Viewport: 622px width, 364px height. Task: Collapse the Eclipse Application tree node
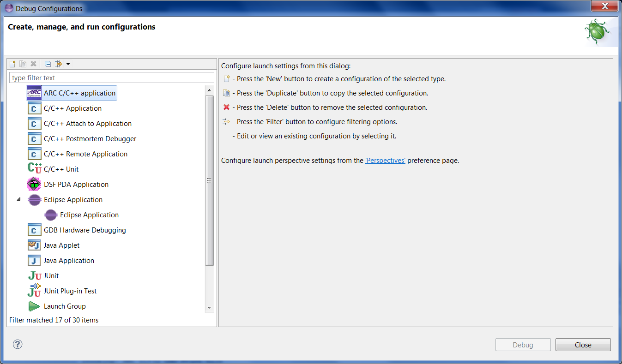(18, 199)
